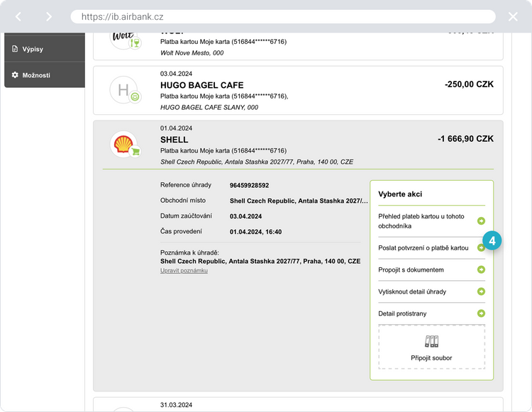Click the binders icon in Připojit soubor
Screen dimensions: 532x412
coord(431,341)
